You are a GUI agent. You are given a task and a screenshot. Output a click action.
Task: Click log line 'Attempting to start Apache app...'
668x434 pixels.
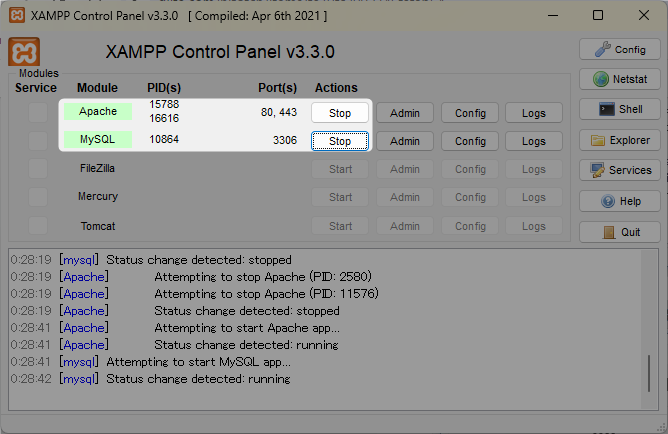(247, 328)
